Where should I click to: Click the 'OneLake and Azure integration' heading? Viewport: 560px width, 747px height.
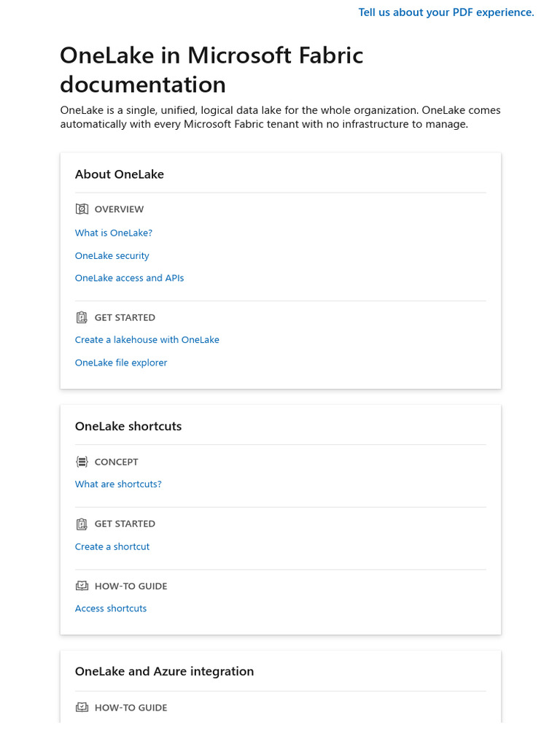pos(165,671)
